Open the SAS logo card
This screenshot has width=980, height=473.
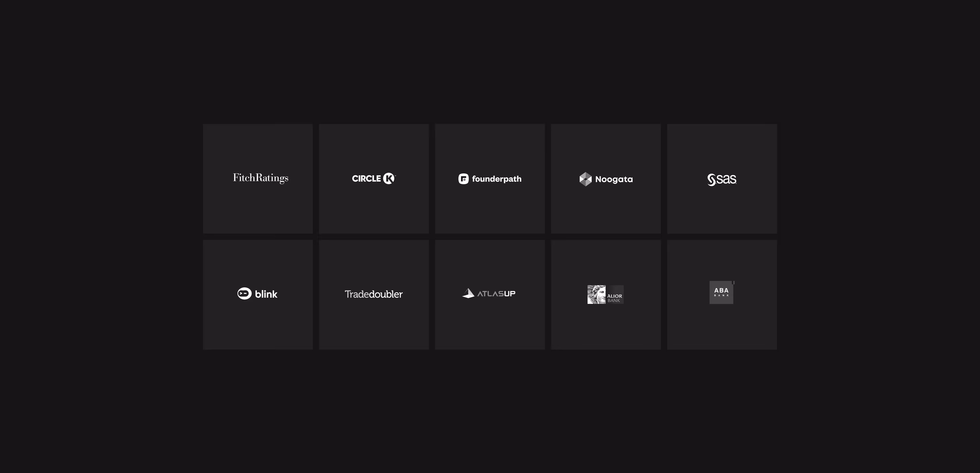point(722,178)
